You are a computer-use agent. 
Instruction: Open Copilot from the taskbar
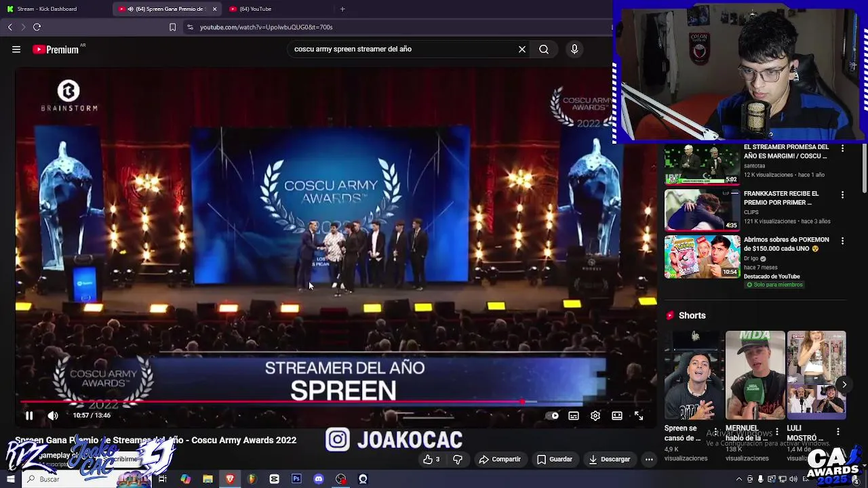(185, 479)
